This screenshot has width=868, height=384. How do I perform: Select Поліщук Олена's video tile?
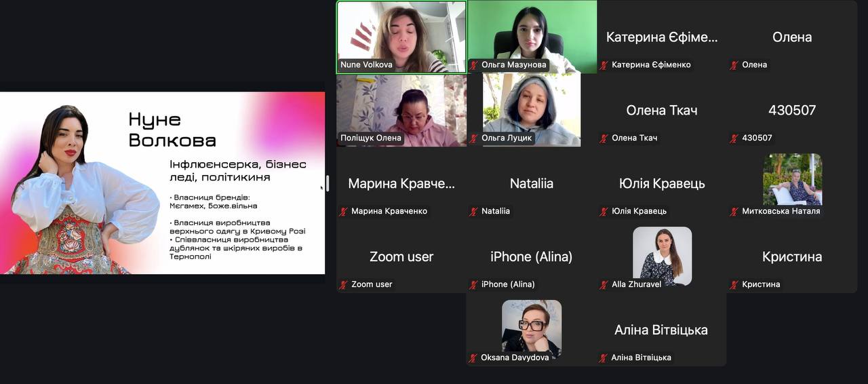tap(401, 110)
